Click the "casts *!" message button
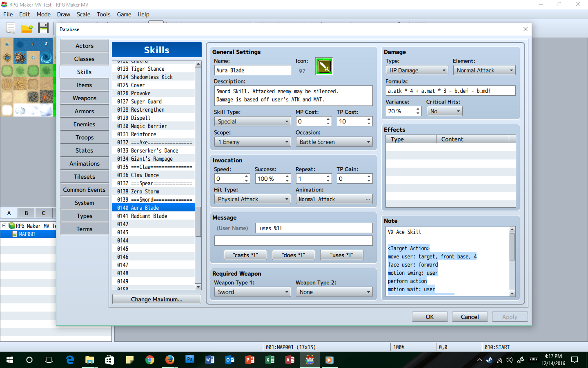The image size is (588, 368). (x=245, y=255)
